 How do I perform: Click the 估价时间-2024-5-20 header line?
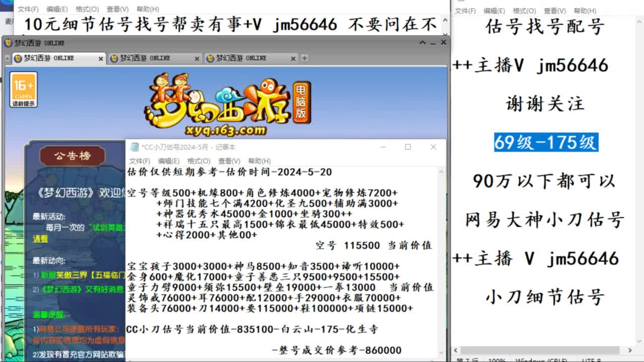coord(229,172)
